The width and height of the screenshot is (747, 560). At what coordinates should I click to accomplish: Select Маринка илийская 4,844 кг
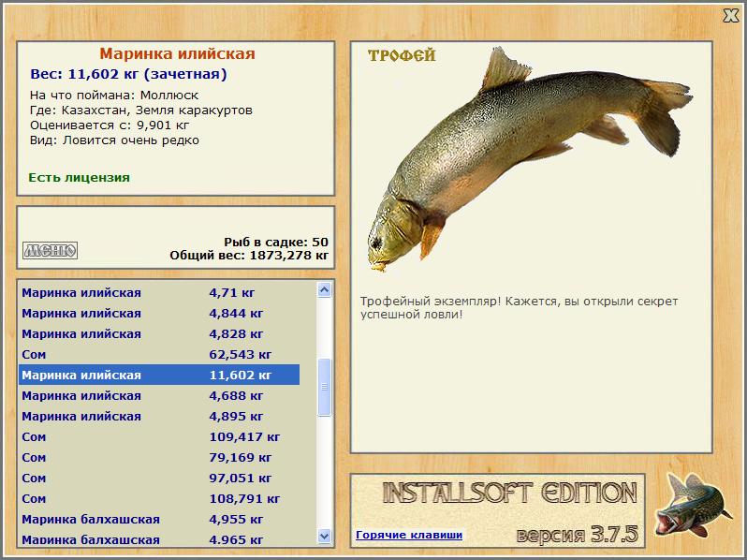pos(159,314)
